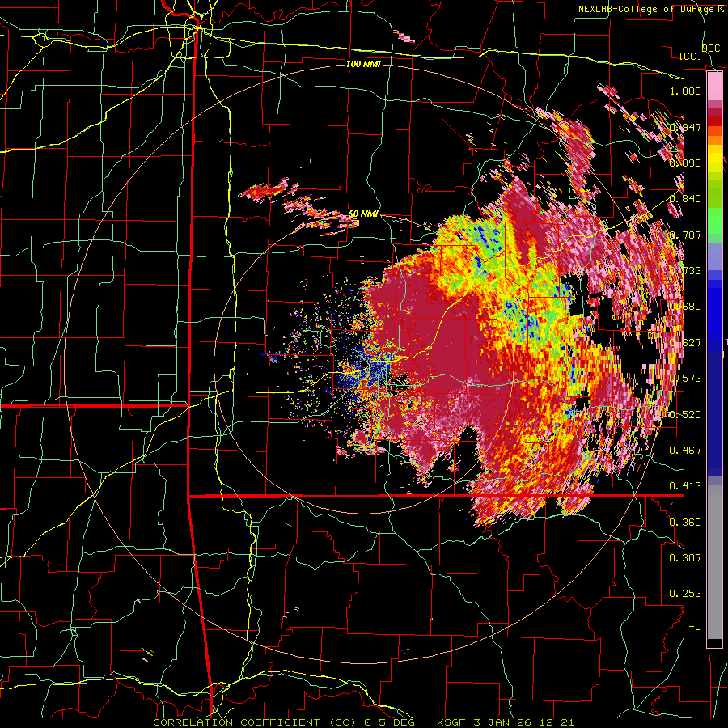Click the 0.733 legend value
Screen dimensions: 728x728
point(685,270)
